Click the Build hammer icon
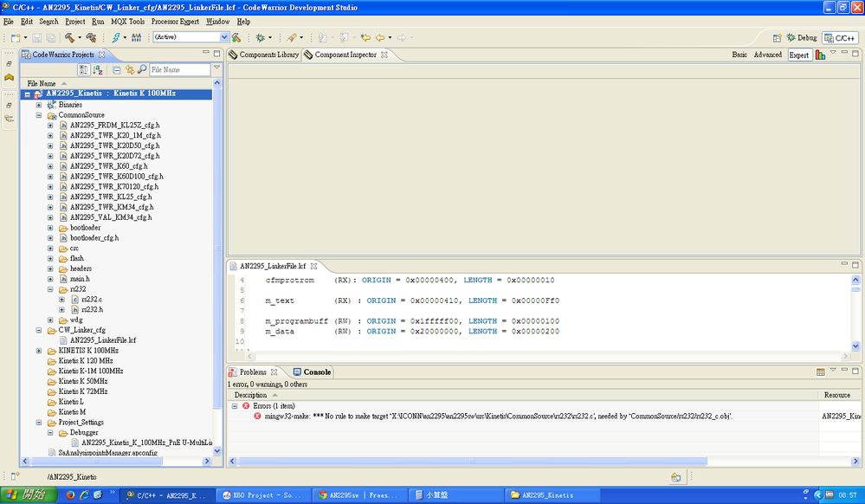 pos(69,37)
